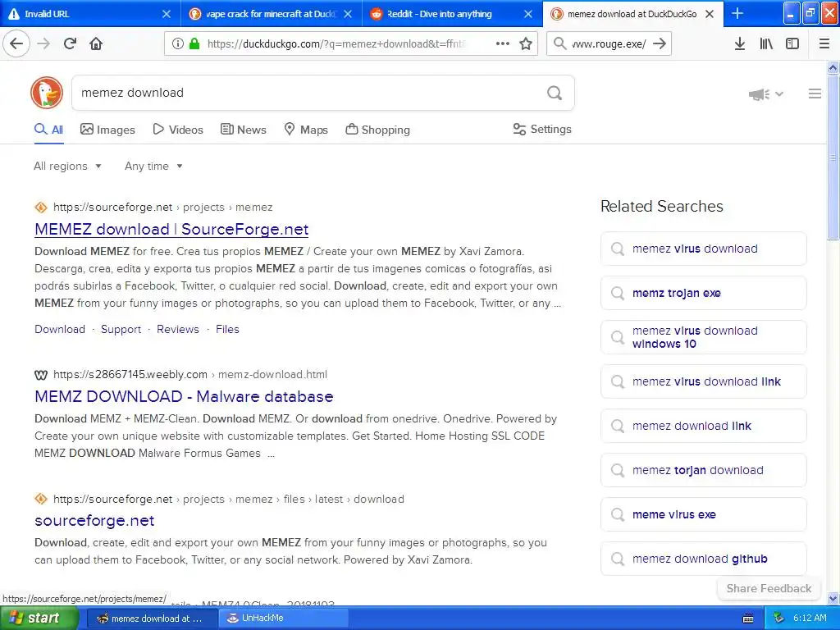
Task: Select the Images search tab
Action: point(107,130)
